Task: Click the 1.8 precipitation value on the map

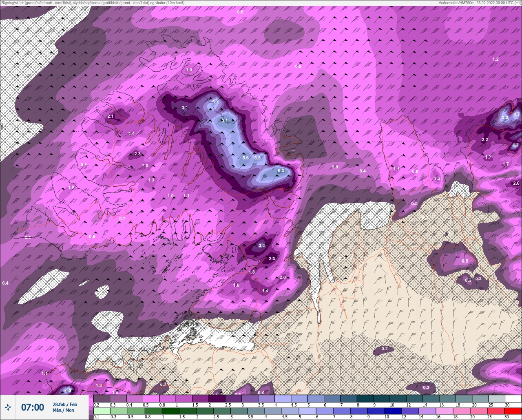Action: coord(252,272)
